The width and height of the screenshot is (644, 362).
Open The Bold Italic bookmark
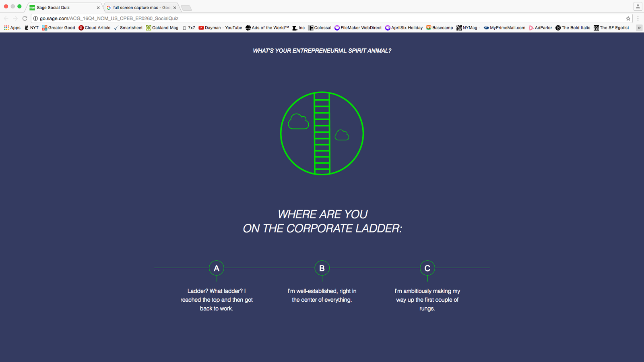pyautogui.click(x=573, y=28)
